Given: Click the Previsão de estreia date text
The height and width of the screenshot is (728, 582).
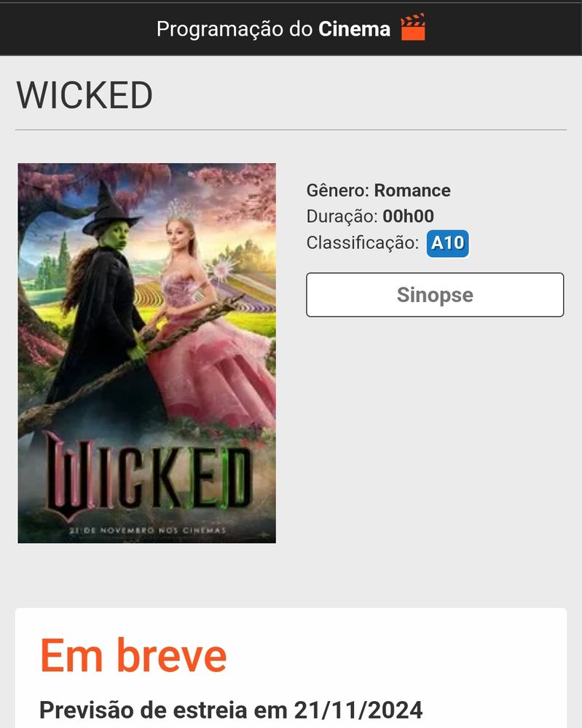Looking at the screenshot, I should coord(231,710).
